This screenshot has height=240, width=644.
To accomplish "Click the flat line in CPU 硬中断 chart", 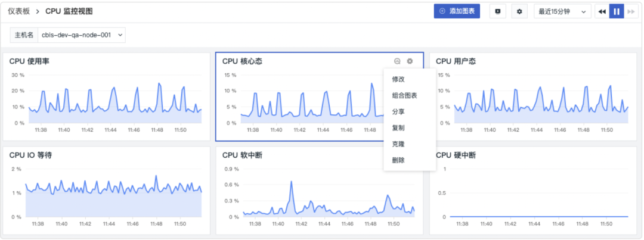I will coord(539,216).
